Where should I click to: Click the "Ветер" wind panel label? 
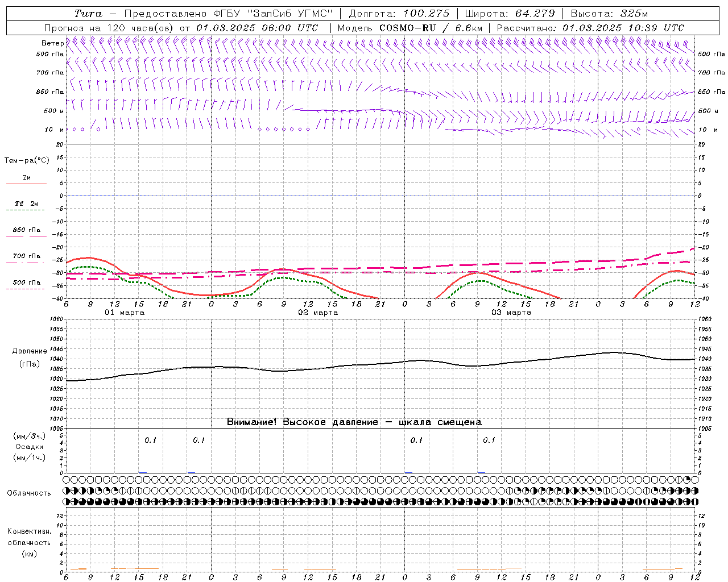tap(52, 43)
